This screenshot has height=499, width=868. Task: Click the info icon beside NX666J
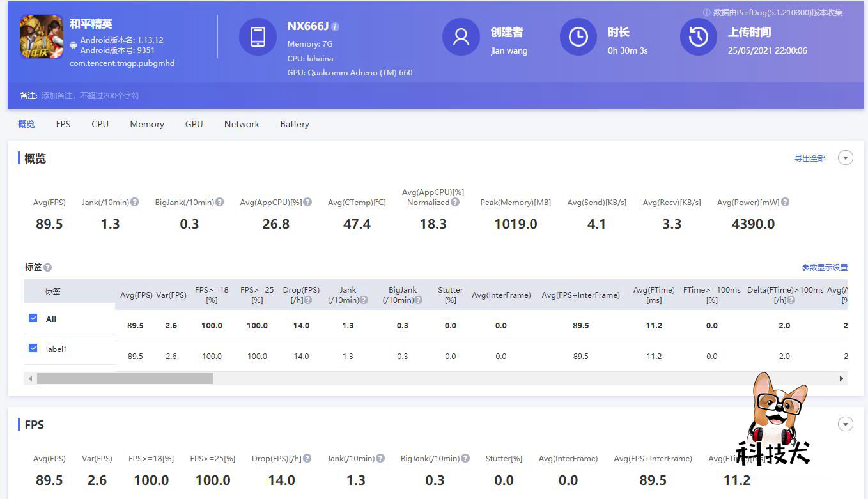[x=336, y=27]
